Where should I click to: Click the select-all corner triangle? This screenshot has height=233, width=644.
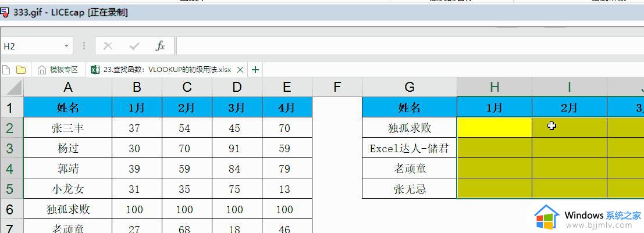click(x=12, y=87)
